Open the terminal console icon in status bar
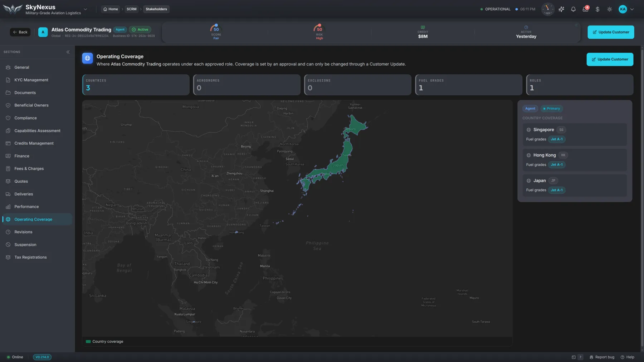644x362 pixels. 574,357
